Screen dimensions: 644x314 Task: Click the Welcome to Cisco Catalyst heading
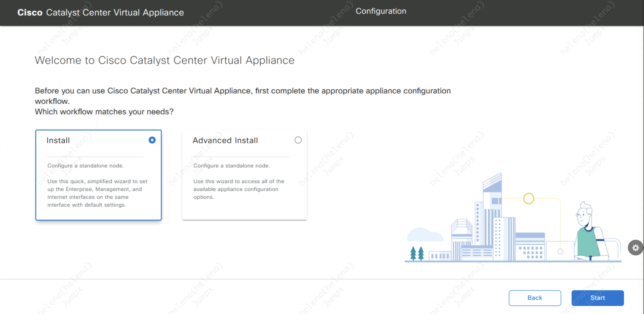coord(165,60)
